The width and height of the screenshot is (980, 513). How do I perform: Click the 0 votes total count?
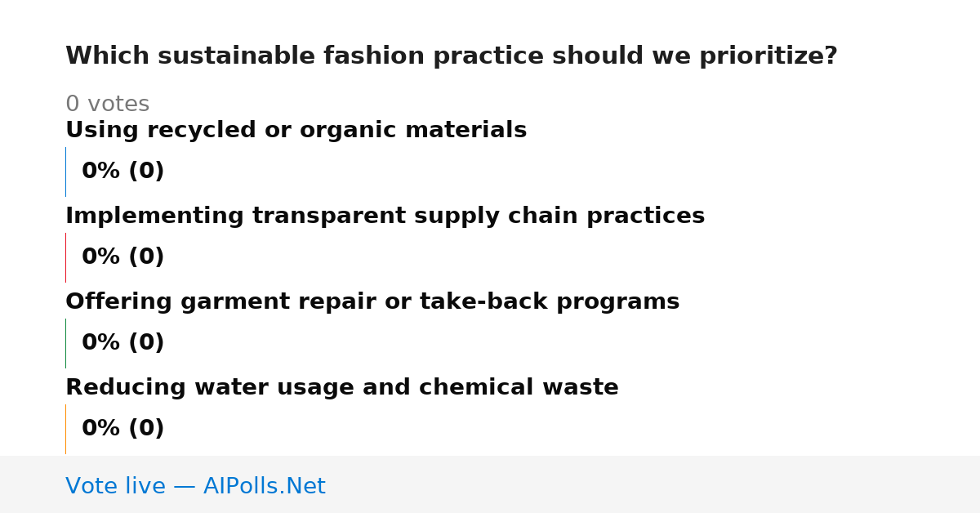point(107,105)
